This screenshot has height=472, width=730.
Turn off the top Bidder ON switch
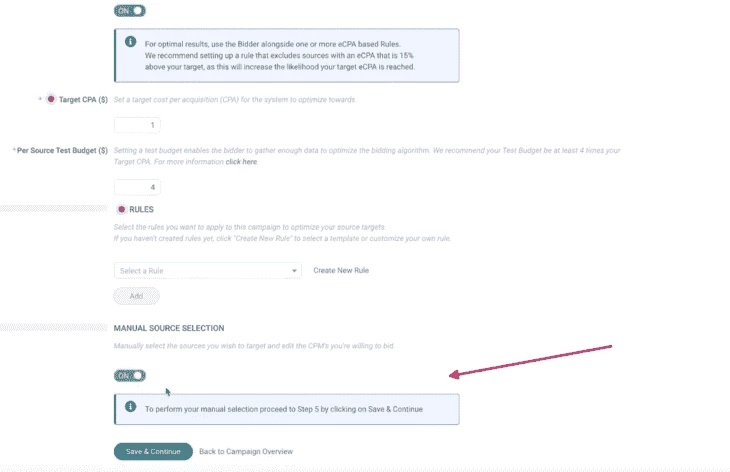click(x=129, y=10)
